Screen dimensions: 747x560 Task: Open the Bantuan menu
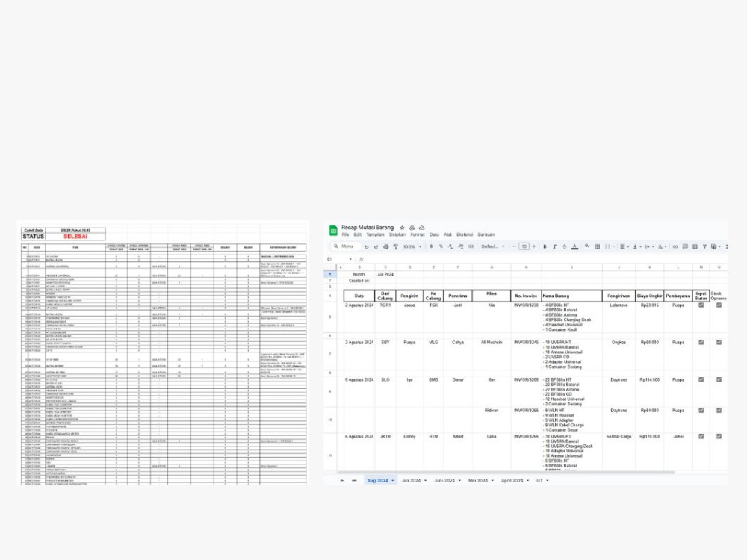[x=486, y=234]
